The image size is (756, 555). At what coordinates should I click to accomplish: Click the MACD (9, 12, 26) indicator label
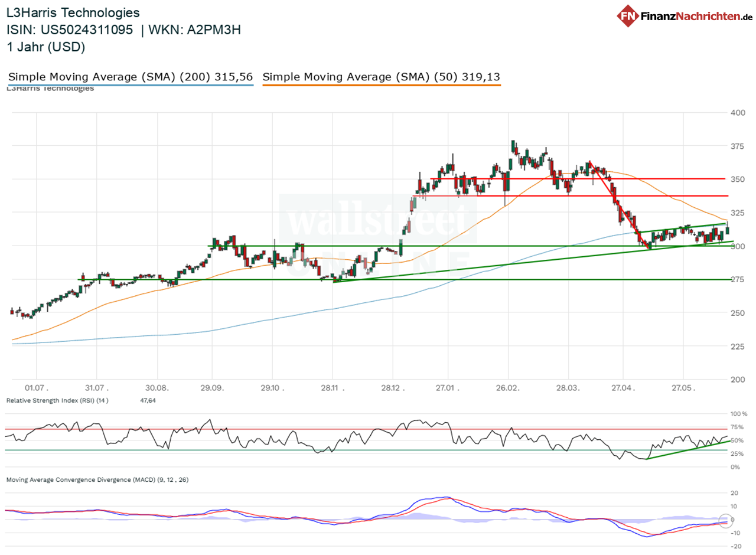tap(97, 480)
